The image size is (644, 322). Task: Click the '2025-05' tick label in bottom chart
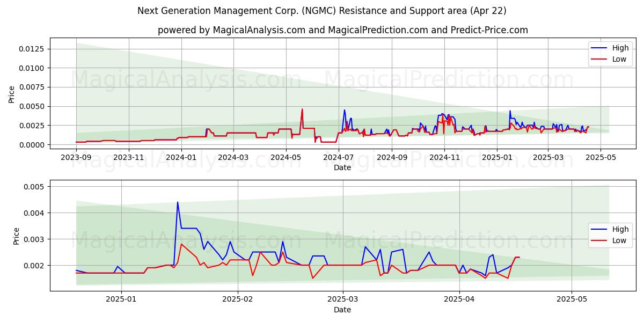572,299
